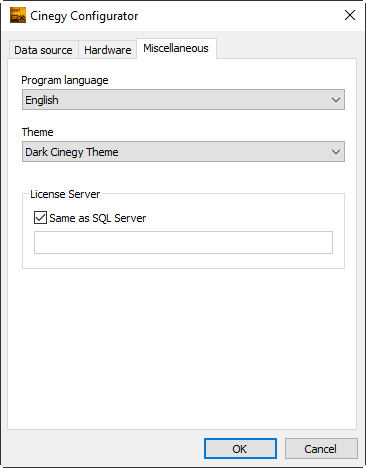The height and width of the screenshot is (468, 366).
Task: Confirm settings with the OK button
Action: click(240, 449)
